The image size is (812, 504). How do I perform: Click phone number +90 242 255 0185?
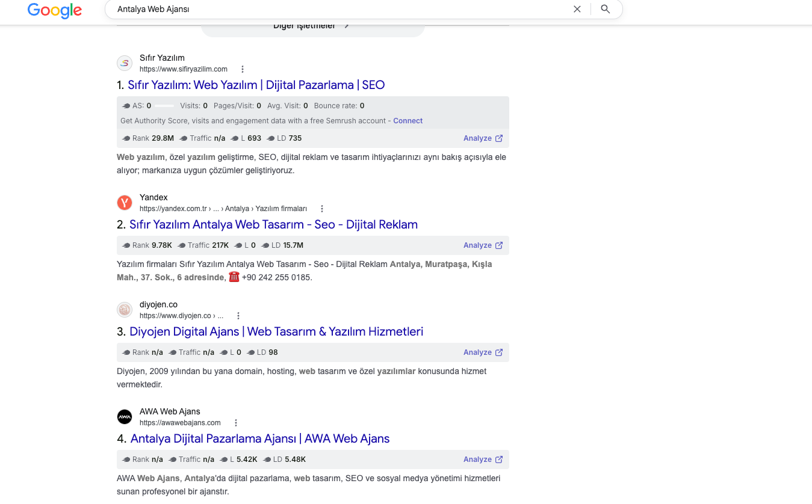(277, 278)
